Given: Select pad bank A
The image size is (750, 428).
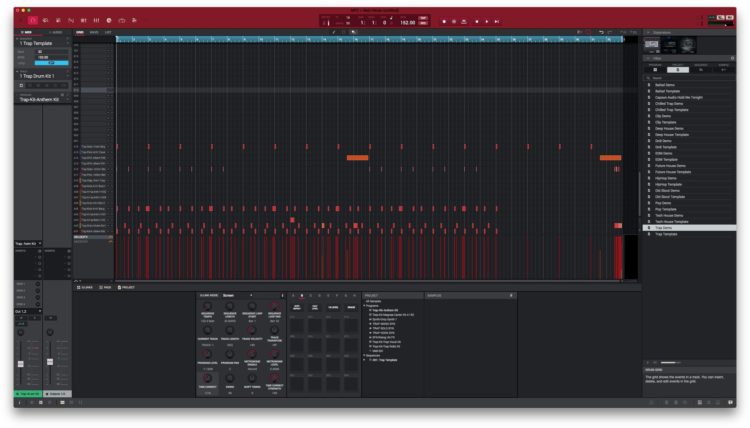Looking at the screenshot, I should [293, 296].
